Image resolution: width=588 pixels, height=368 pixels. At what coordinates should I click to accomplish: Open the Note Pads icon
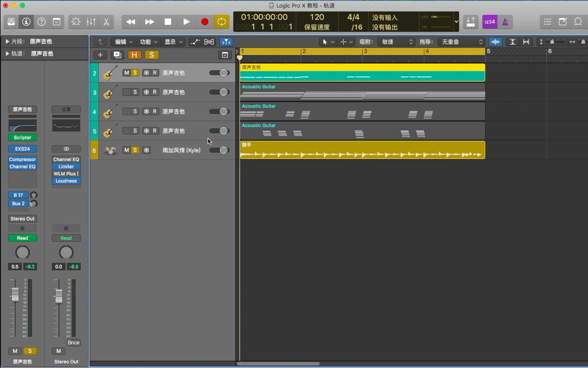click(x=562, y=21)
